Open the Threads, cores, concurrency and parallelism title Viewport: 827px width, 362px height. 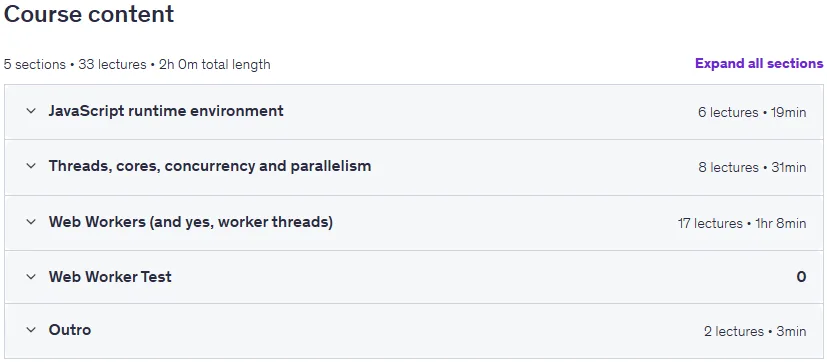point(210,166)
